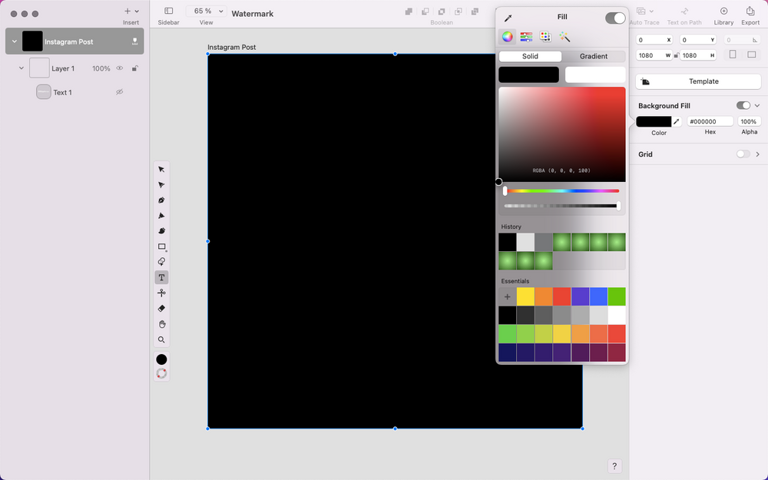Open the zoom percentage dropdown
Image resolution: width=768 pixels, height=480 pixels.
click(221, 11)
